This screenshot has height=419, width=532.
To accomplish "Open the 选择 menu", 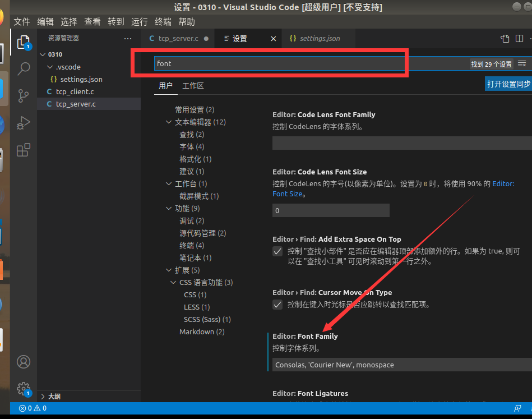I will pos(69,22).
